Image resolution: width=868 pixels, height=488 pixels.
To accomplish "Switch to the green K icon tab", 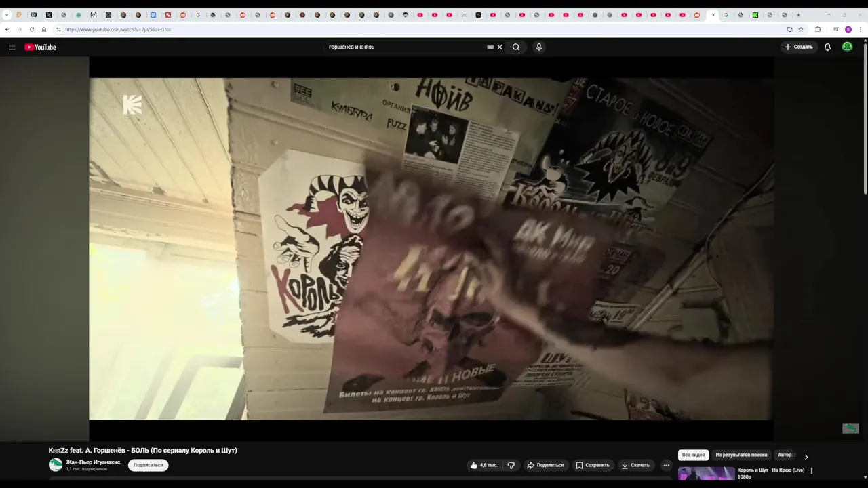I will (x=755, y=15).
